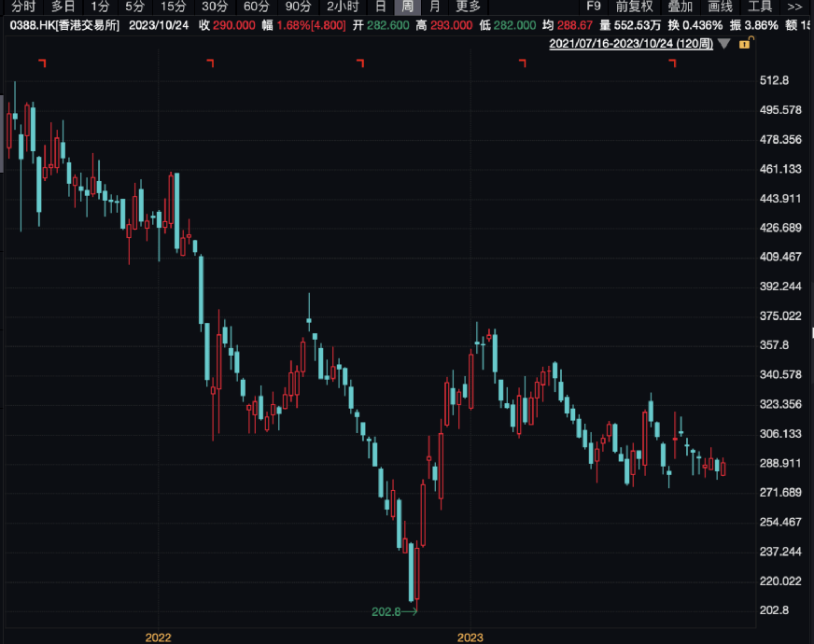The height and width of the screenshot is (644, 814).
Task: Switch to the 分时 intraday tab
Action: tap(22, 6)
